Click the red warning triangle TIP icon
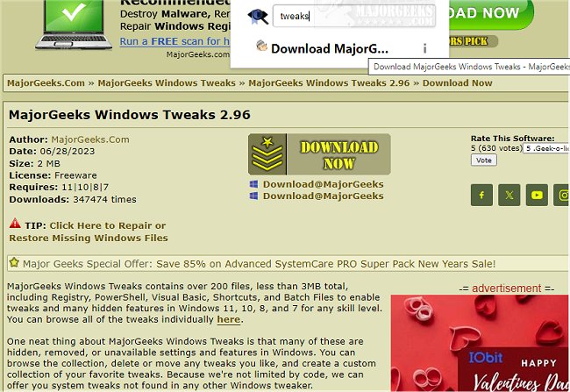Image resolution: width=570 pixels, height=392 pixels. coord(15,224)
